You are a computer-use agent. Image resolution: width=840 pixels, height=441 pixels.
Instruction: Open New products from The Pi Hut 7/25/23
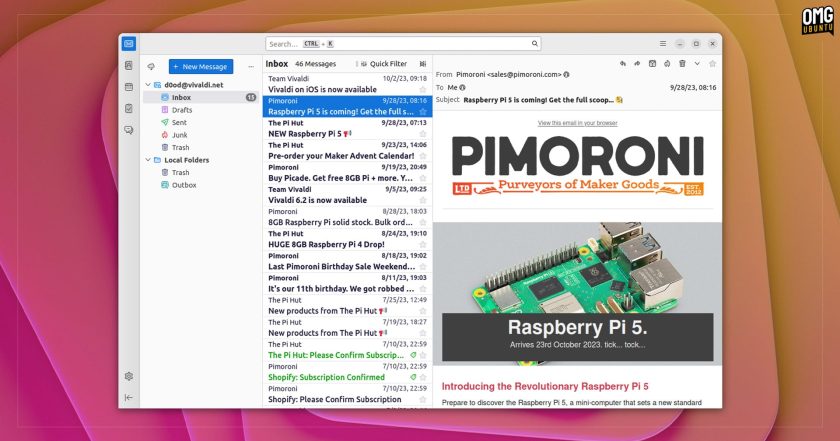click(x=347, y=305)
